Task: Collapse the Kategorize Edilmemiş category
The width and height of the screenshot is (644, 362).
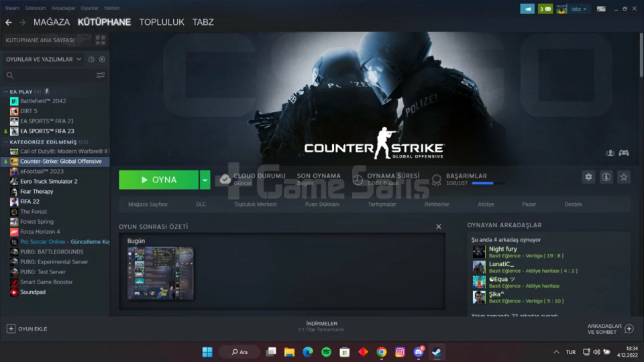Action: coord(6,142)
